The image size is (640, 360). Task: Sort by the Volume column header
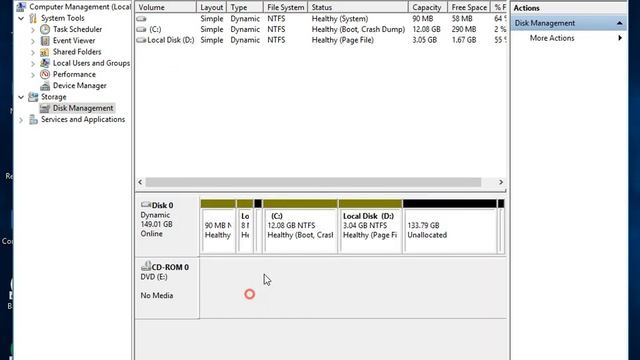pos(166,7)
